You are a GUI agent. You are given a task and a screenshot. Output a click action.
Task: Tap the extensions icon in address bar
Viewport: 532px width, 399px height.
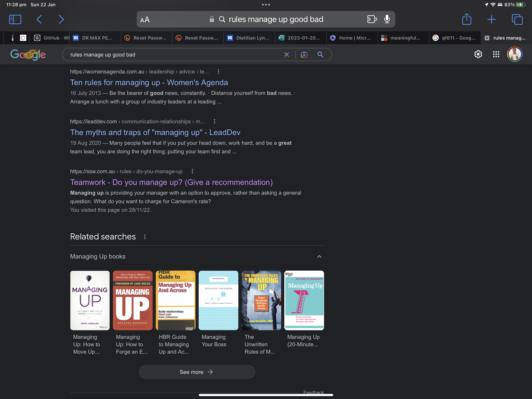pyautogui.click(x=372, y=19)
